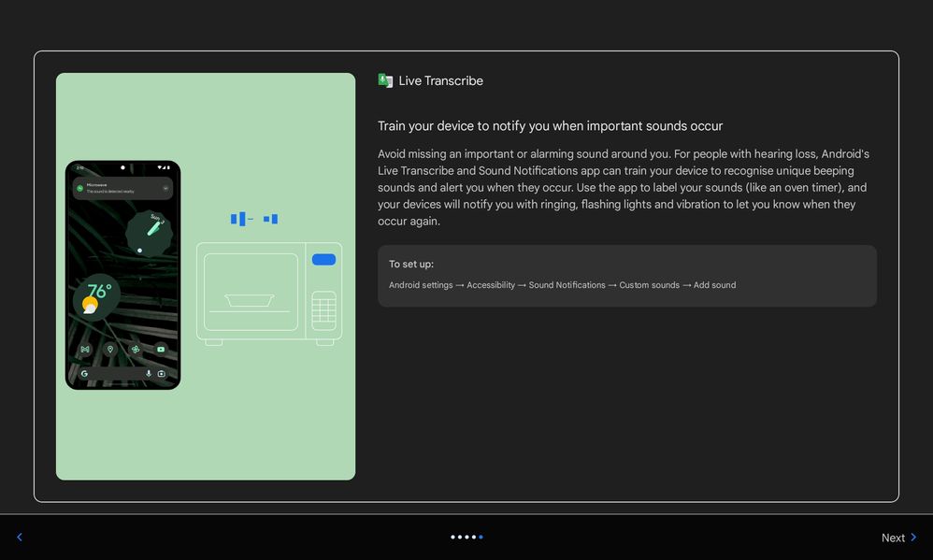Click the microwave drawing in the illustration
933x560 pixels.
(269, 294)
